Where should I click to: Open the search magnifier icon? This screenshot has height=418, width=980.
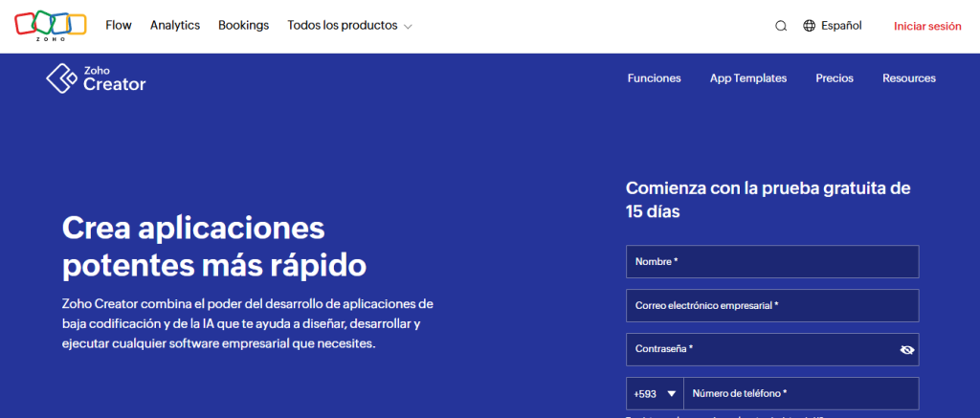click(781, 26)
